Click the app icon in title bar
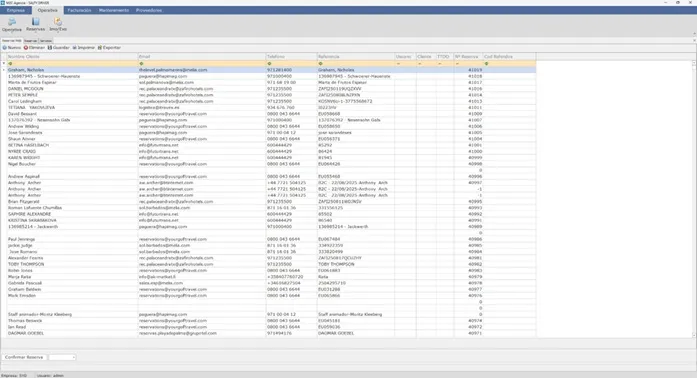The image size is (697, 378). pyautogui.click(x=3, y=3)
